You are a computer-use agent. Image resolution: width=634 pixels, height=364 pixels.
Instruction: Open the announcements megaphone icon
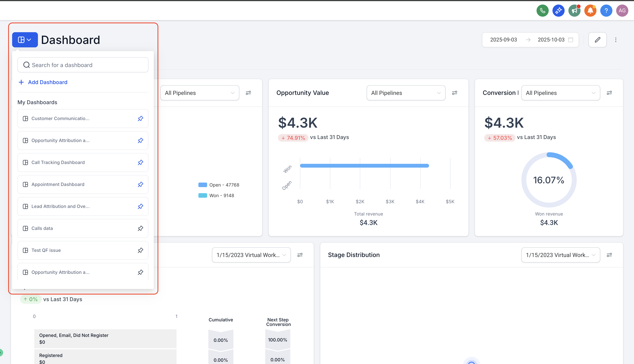pyautogui.click(x=574, y=10)
